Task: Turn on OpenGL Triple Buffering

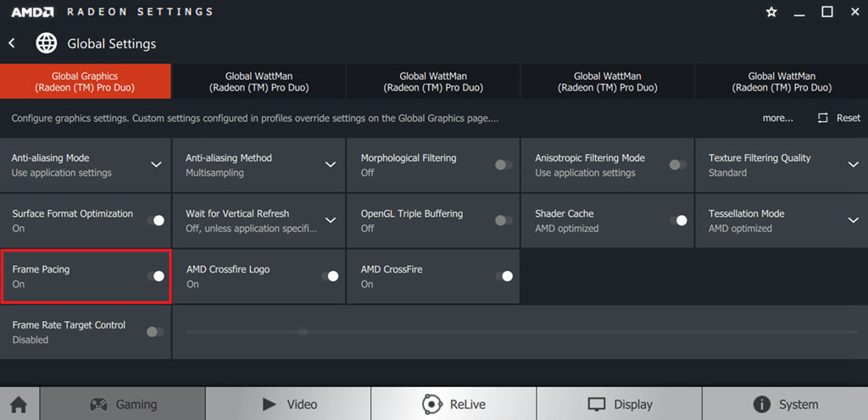Action: point(504,220)
